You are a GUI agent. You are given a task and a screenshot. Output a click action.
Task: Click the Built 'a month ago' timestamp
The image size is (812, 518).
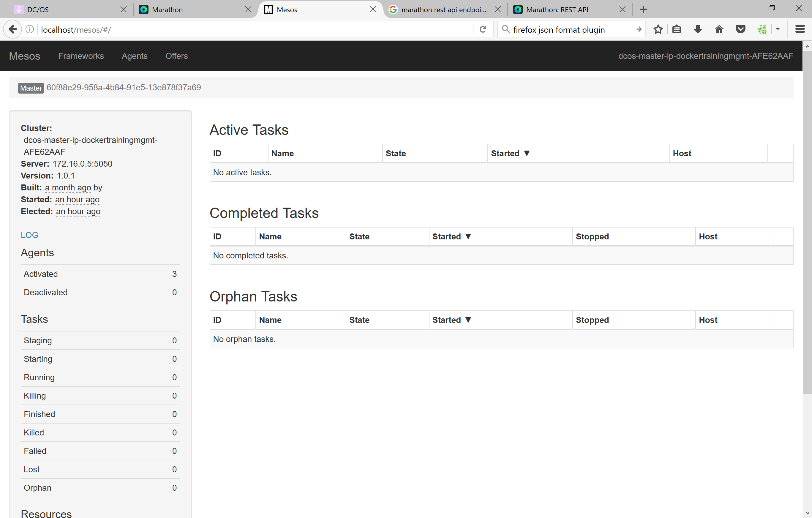pos(68,187)
